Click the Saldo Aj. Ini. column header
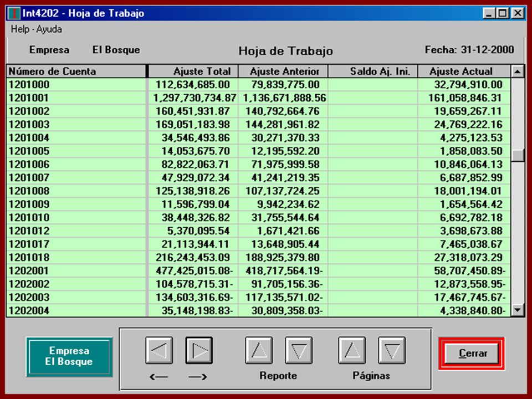This screenshot has width=532, height=399. pyautogui.click(x=373, y=71)
